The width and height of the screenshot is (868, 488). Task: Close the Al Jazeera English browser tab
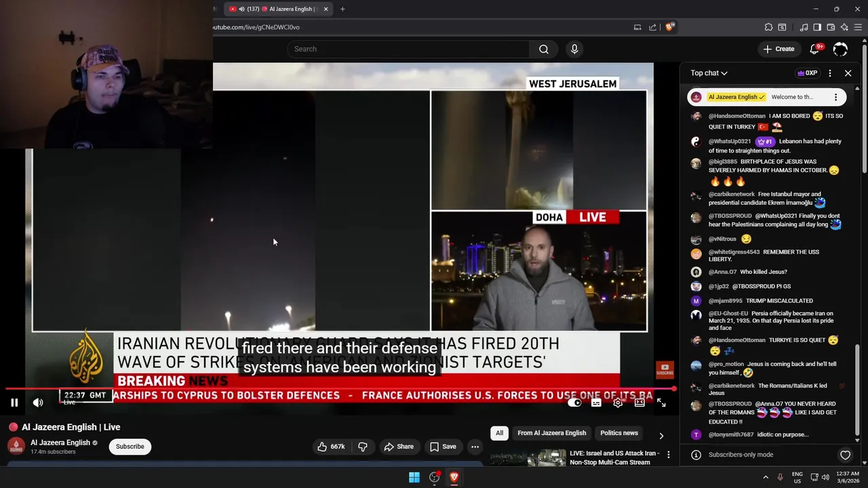(x=325, y=9)
